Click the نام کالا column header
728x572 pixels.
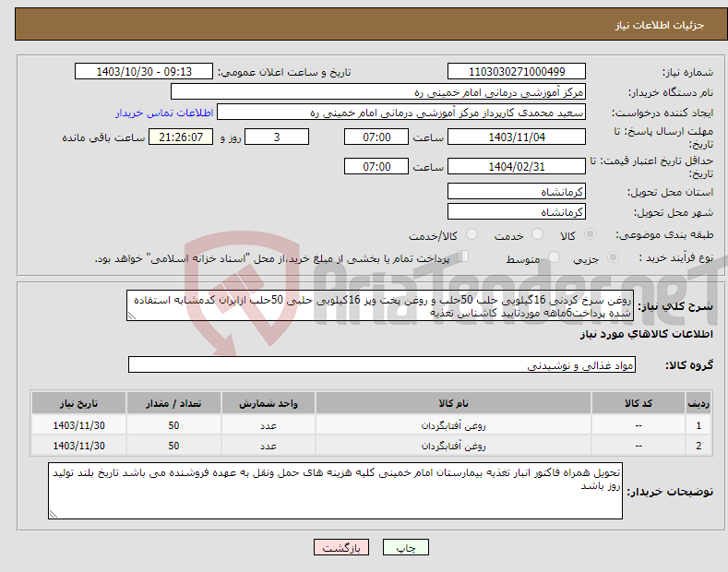453,402
